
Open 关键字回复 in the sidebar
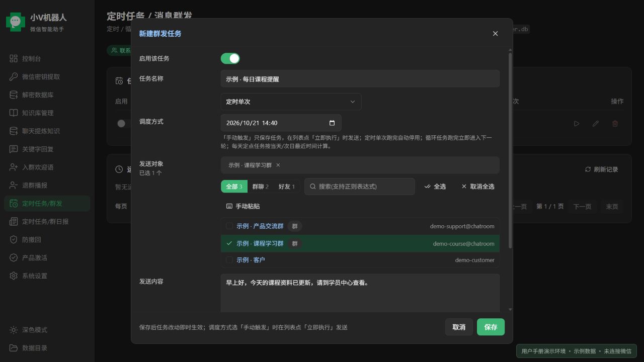[x=47, y=149]
